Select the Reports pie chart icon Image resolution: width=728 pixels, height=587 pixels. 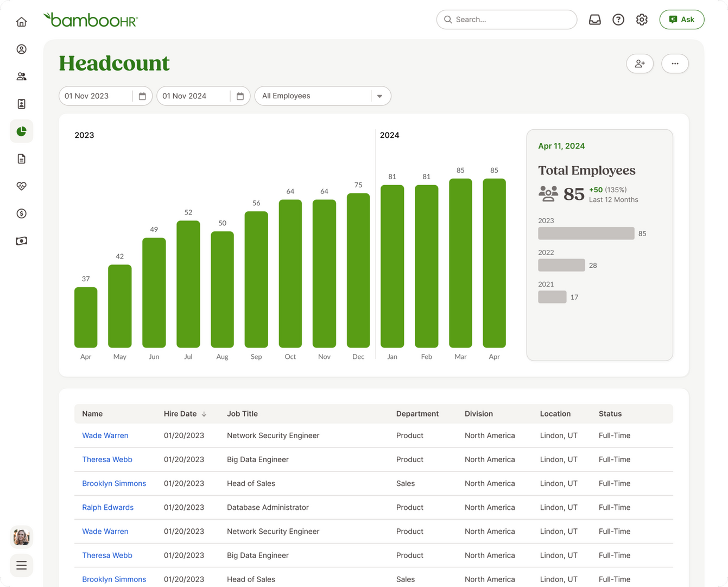point(21,131)
